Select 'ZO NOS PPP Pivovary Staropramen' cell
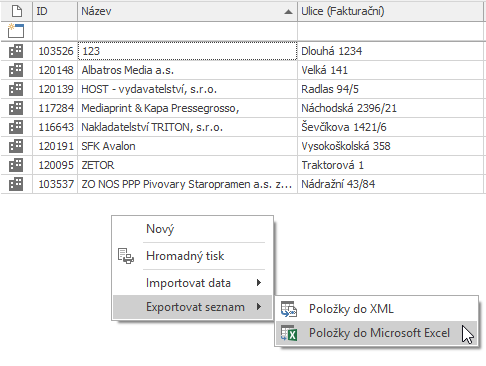 pyautogui.click(x=187, y=184)
